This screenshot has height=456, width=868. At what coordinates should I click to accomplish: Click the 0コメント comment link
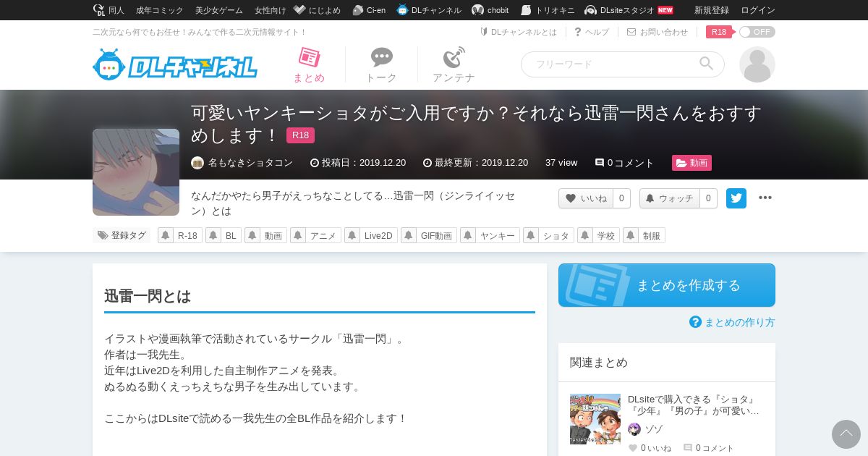(x=624, y=163)
